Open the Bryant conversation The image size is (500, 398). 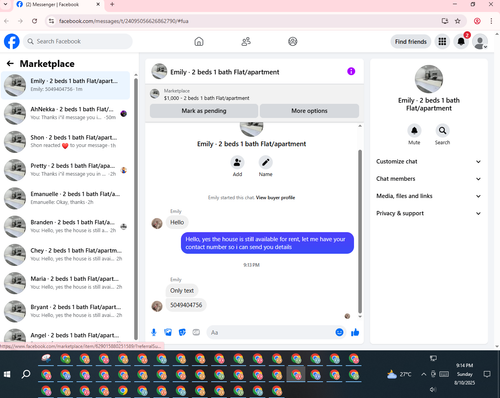(x=66, y=311)
